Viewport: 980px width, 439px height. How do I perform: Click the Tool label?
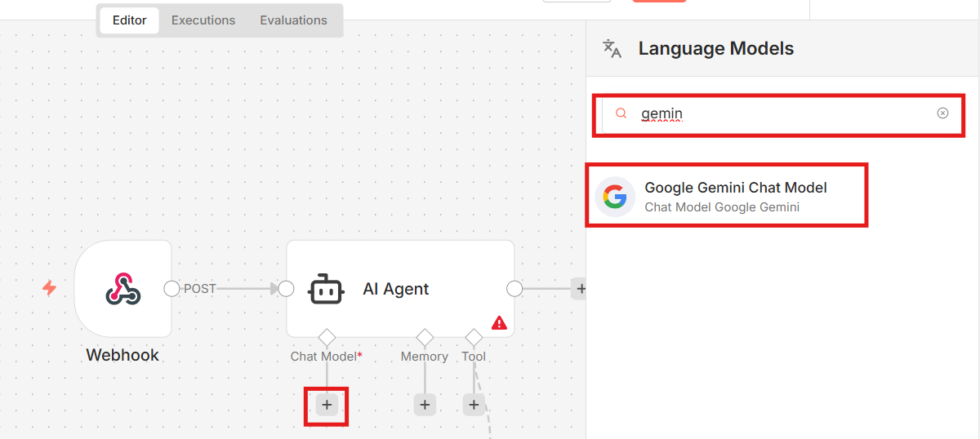(x=474, y=357)
